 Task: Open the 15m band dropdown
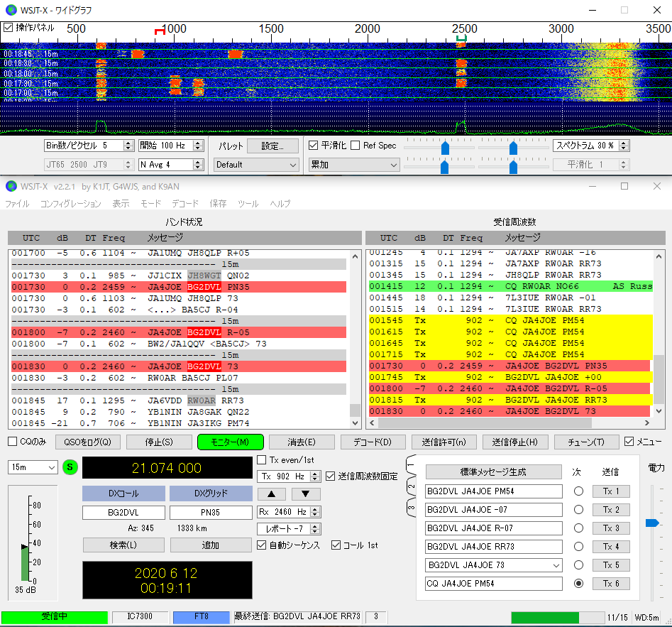pos(33,467)
